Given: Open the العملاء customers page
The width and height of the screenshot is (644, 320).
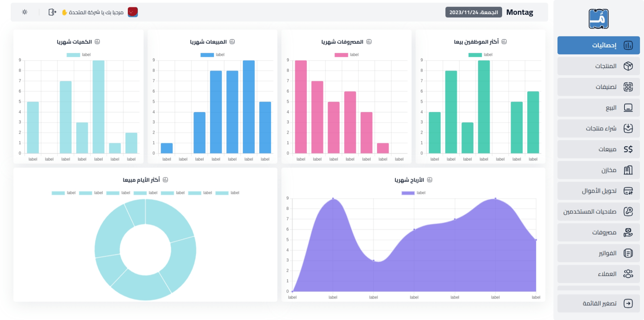Looking at the screenshot, I should click(x=598, y=274).
